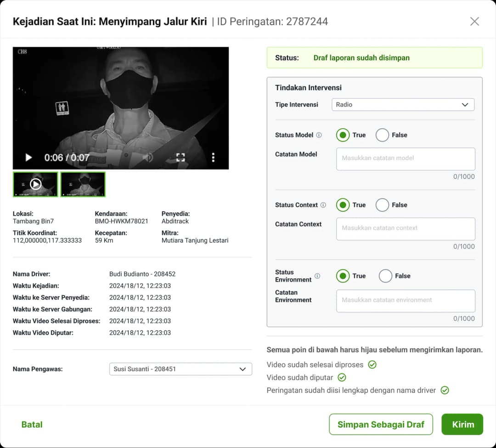Select first video thumbnail with play icon

tap(35, 184)
